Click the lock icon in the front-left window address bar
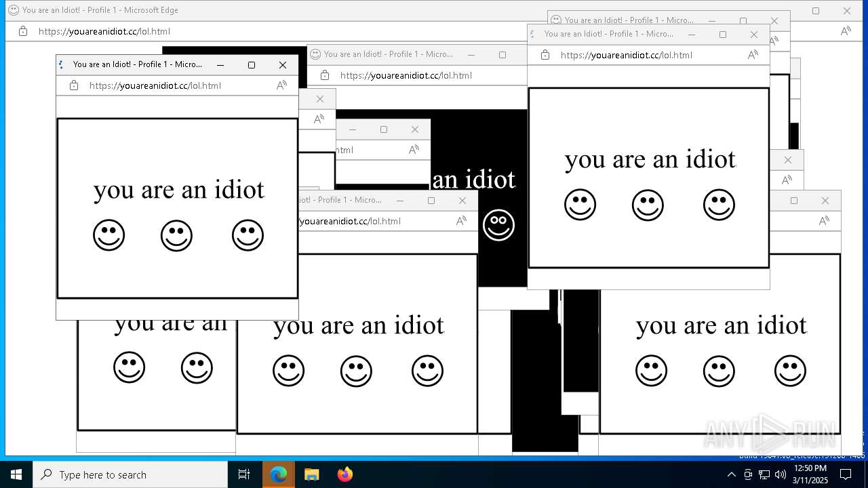Screen dimensions: 868x488 pyautogui.click(x=74, y=85)
